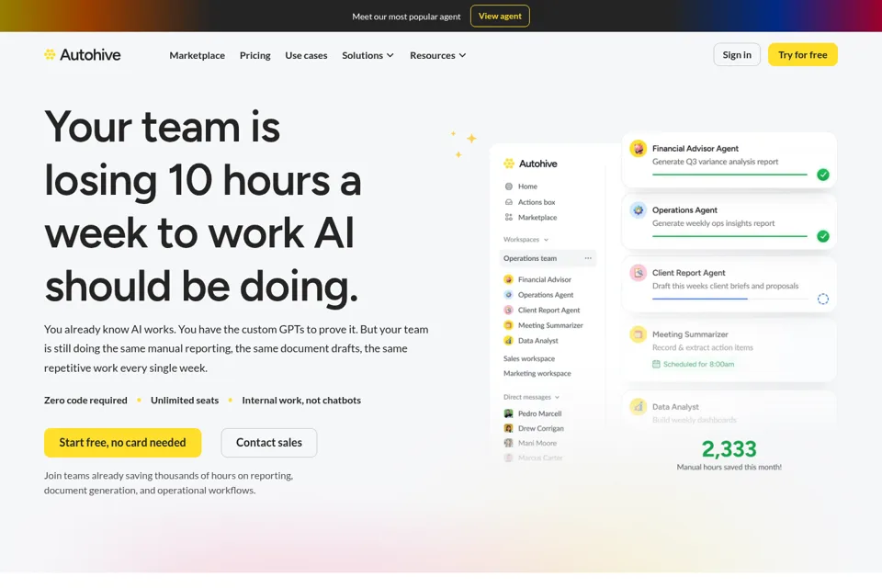Viewport: 882px width, 588px height.
Task: Click the Home icon in mockup sidebar
Action: [508, 187]
